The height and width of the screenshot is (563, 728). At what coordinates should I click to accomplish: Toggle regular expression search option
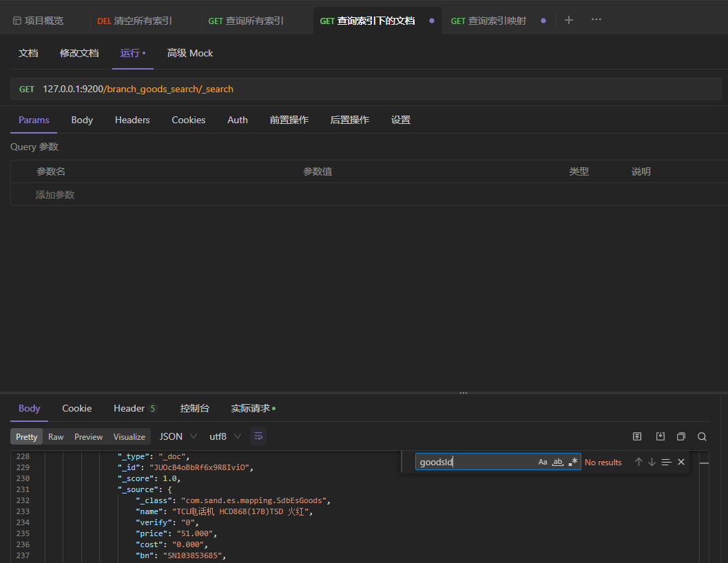click(573, 462)
